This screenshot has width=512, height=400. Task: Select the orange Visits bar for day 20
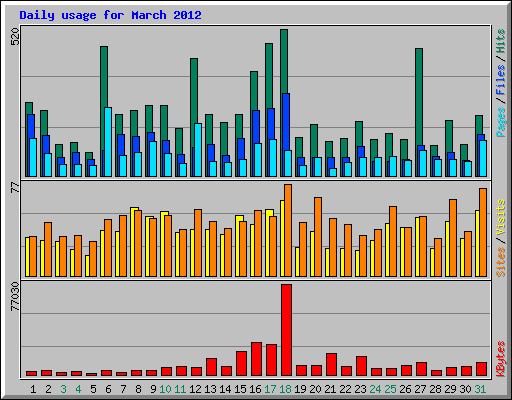pyautogui.click(x=318, y=237)
